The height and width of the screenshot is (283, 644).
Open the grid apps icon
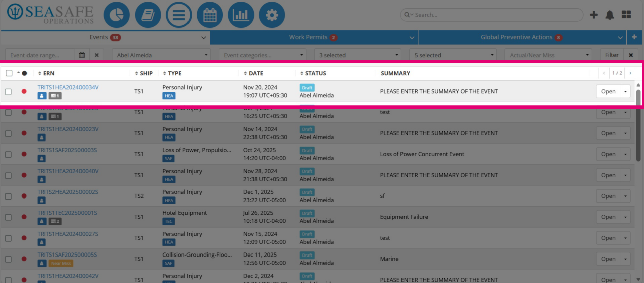click(x=626, y=15)
